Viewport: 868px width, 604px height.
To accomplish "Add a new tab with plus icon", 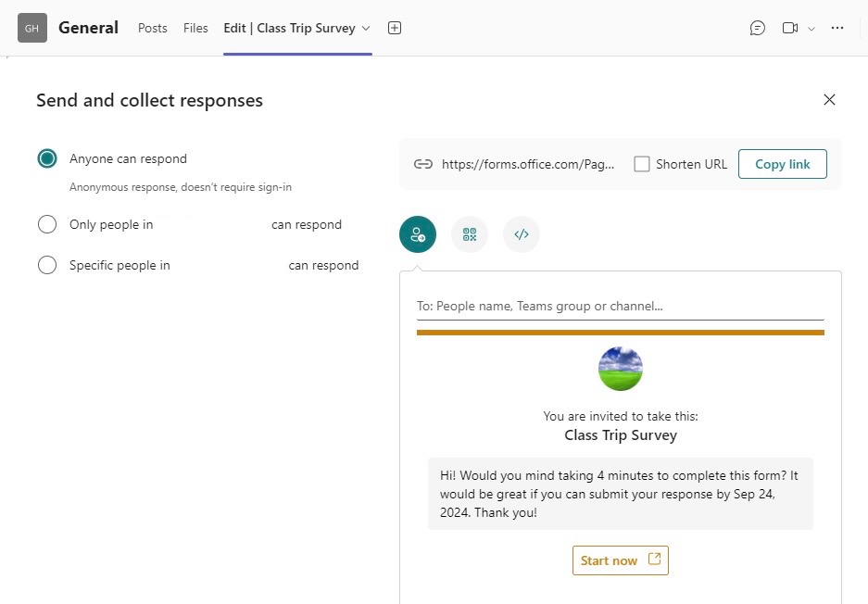I will click(x=394, y=28).
